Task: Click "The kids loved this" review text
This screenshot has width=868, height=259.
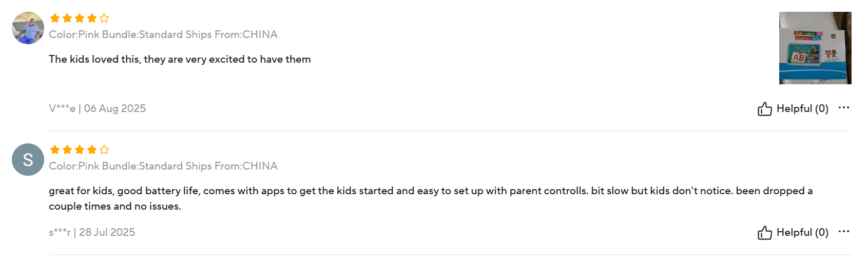Action: 180,59
